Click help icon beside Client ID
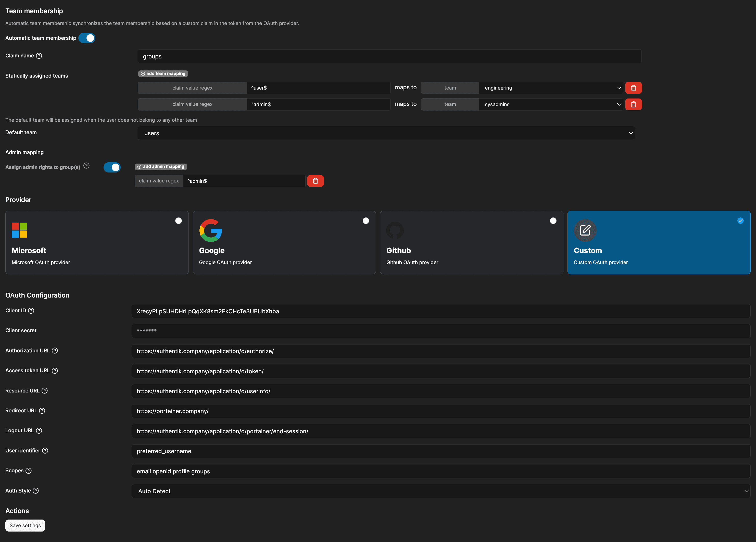The image size is (756, 542). [x=31, y=311]
